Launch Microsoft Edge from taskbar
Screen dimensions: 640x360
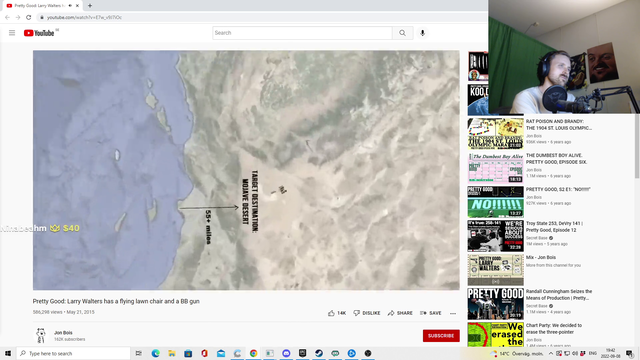click(156, 353)
